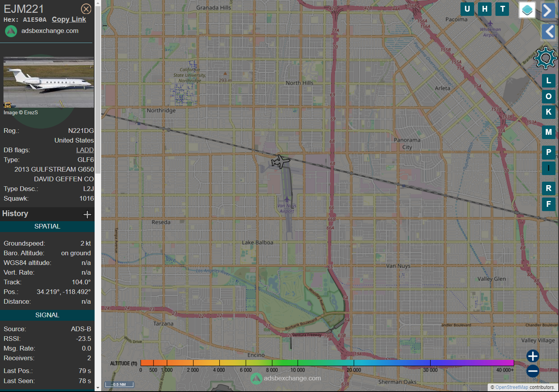This screenshot has width=559, height=392.
Task: Click the squawk value 1016
Action: click(86, 198)
